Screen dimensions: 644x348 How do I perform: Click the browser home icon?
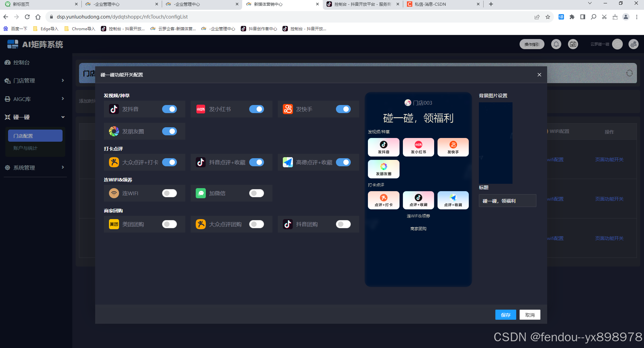[x=38, y=17]
